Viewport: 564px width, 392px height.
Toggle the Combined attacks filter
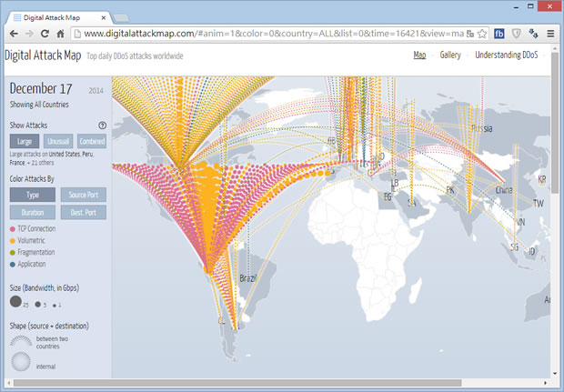[91, 142]
